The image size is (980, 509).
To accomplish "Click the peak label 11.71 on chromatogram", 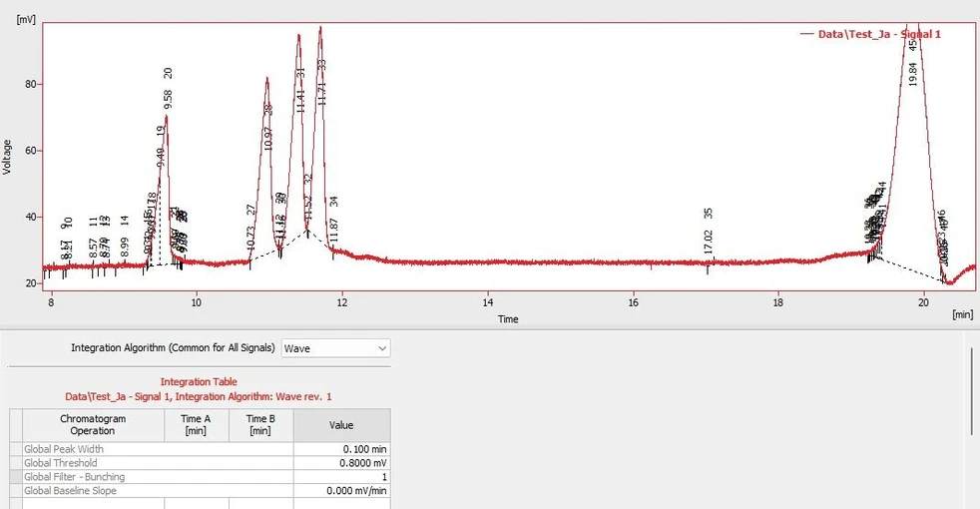I will [322, 93].
